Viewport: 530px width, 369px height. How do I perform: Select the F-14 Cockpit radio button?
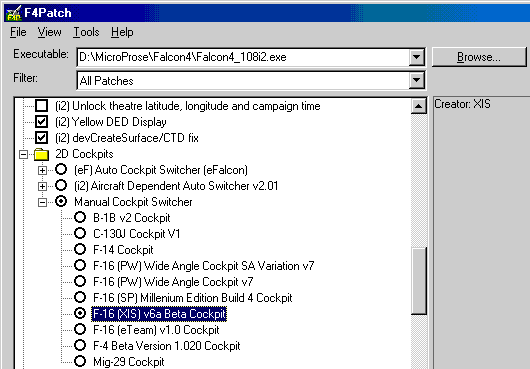pyautogui.click(x=80, y=249)
